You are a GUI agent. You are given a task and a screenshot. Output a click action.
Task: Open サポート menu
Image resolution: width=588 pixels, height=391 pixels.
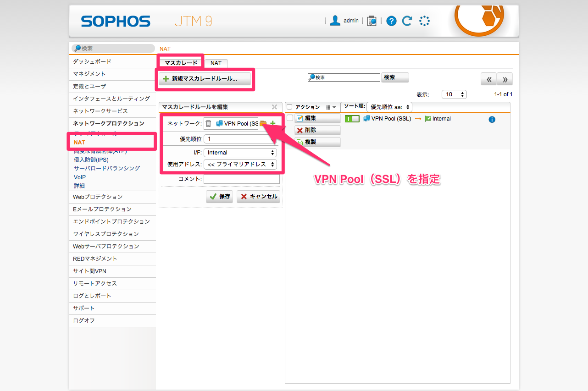click(x=113, y=308)
